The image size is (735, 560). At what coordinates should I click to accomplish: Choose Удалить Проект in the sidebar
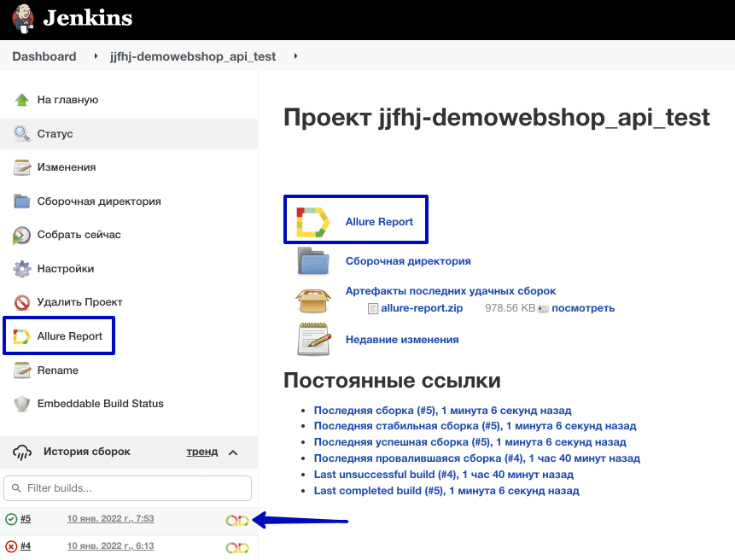[79, 302]
